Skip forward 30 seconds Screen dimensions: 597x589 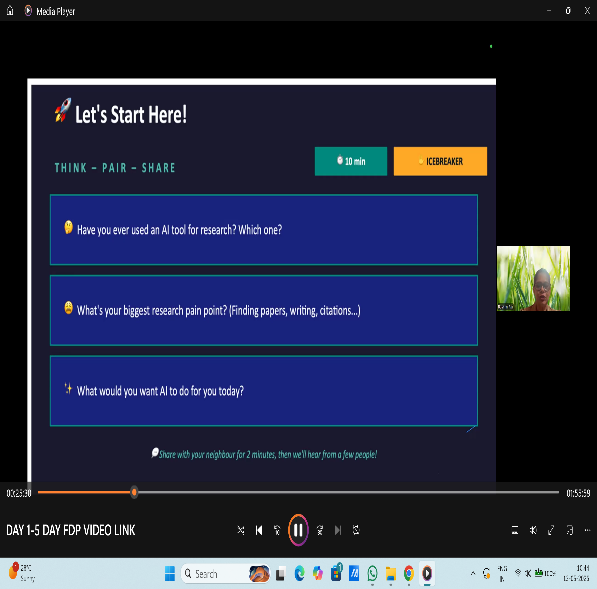pos(320,530)
